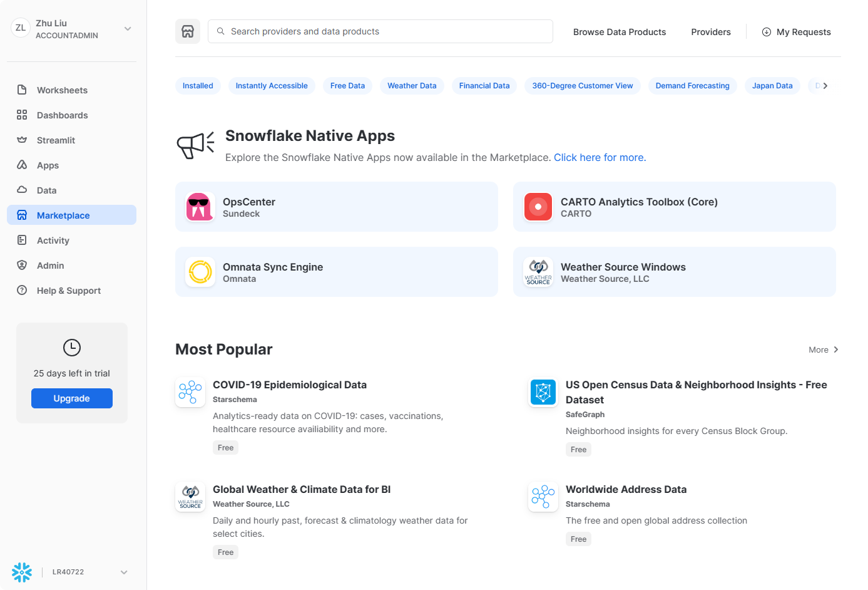This screenshot has width=868, height=590.
Task: Open the Providers tab
Action: point(710,32)
